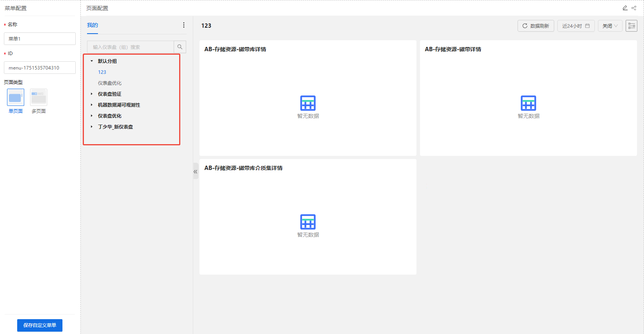The height and width of the screenshot is (334, 644).
Task: Select the 123 dashboard in the tree
Action: [x=102, y=72]
